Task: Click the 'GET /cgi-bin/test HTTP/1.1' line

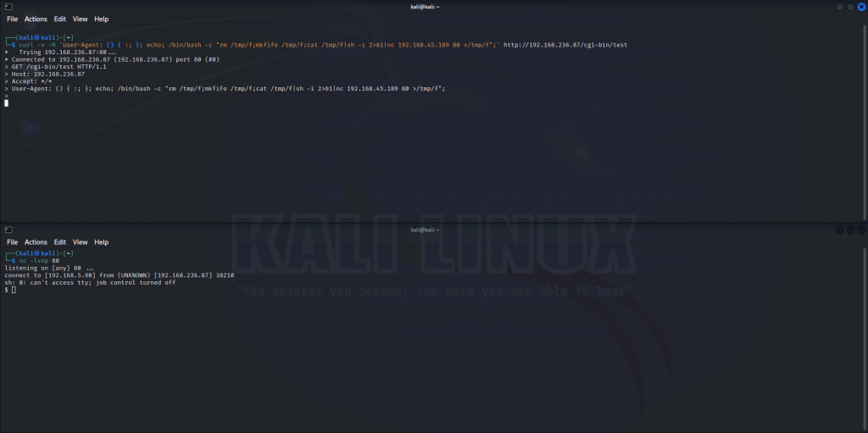Action: (x=55, y=66)
